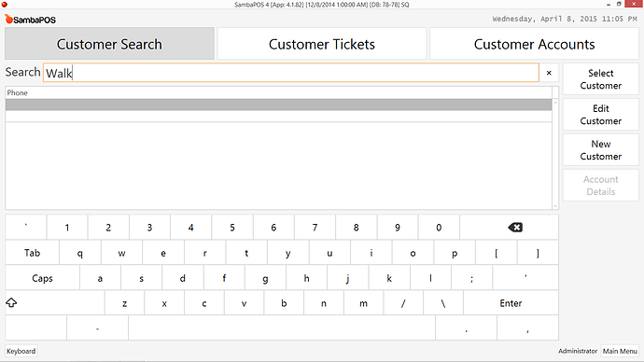The width and height of the screenshot is (644, 362).
Task: Tap the l key on the keyboard
Action: pos(430,278)
